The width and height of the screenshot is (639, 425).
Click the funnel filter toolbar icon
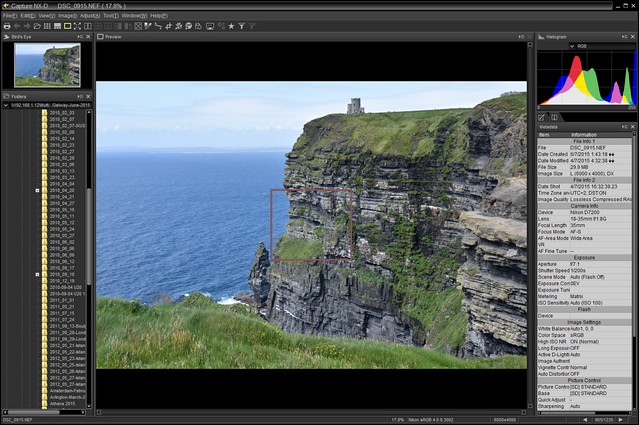242,26
